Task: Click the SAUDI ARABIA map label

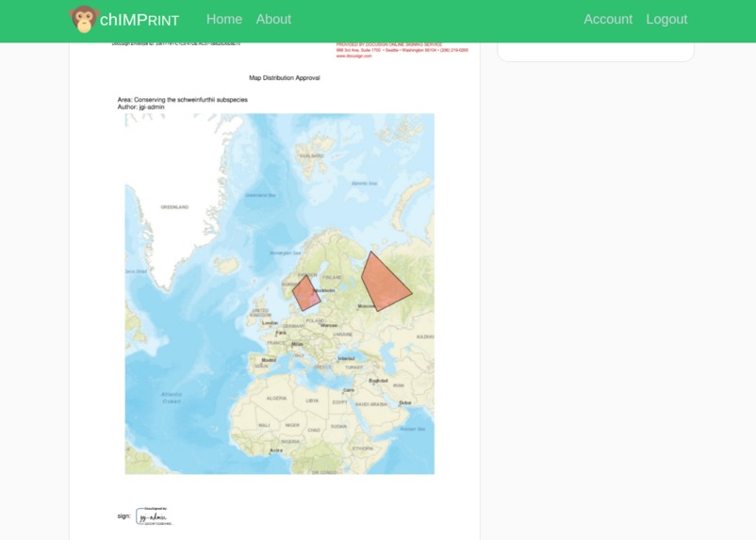Action: 370,404
